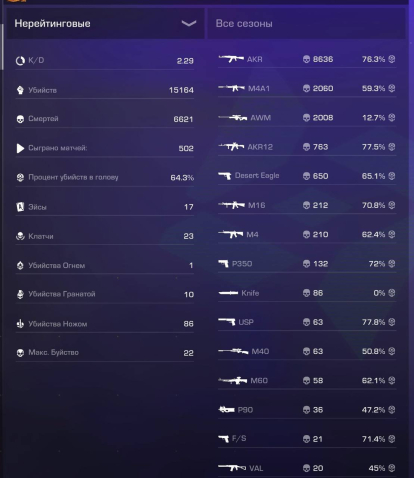This screenshot has height=478, width=414.
Task: Click headshot icon beside 76.3% on AKR row
Action: pyautogui.click(x=392, y=59)
